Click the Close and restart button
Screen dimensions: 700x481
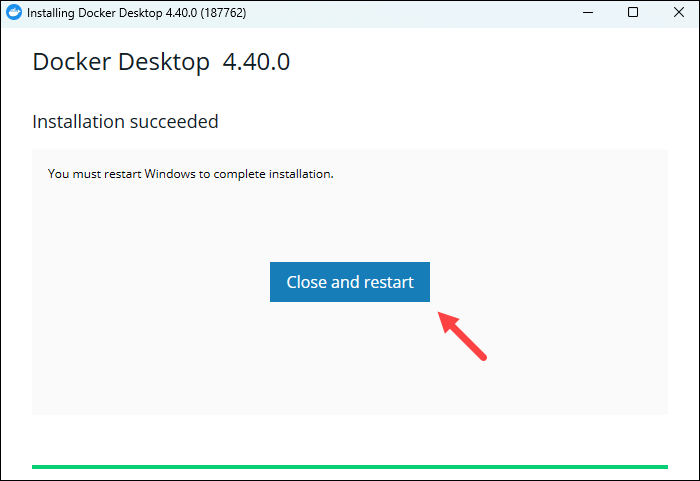(350, 282)
